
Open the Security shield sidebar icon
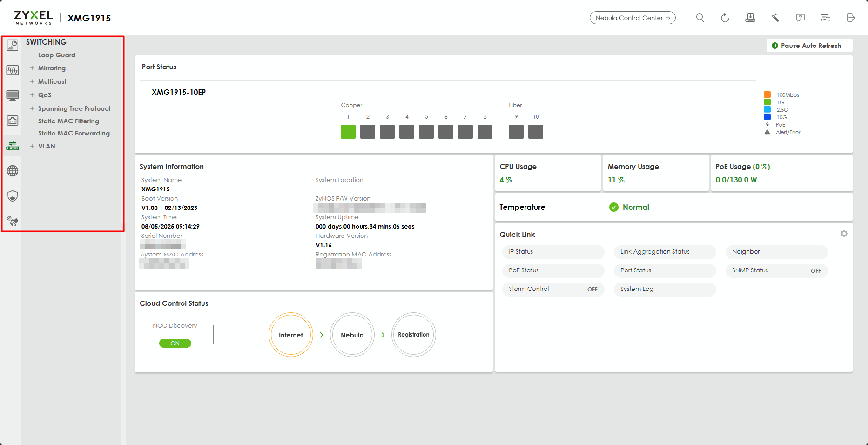tap(13, 196)
